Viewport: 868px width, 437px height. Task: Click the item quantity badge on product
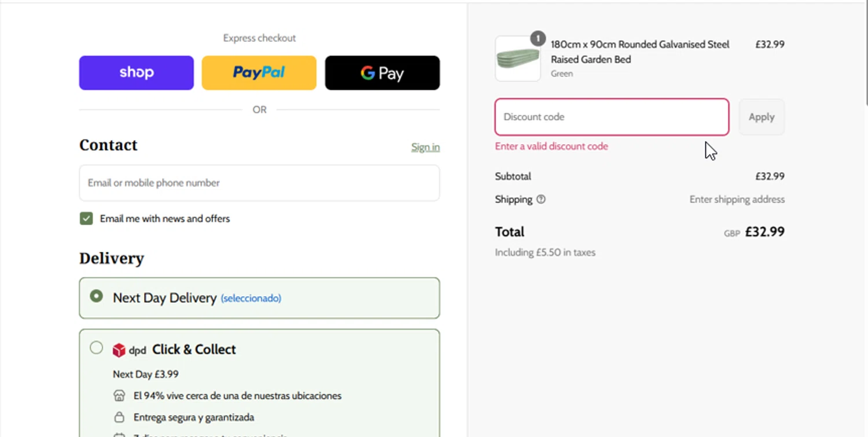pos(538,39)
